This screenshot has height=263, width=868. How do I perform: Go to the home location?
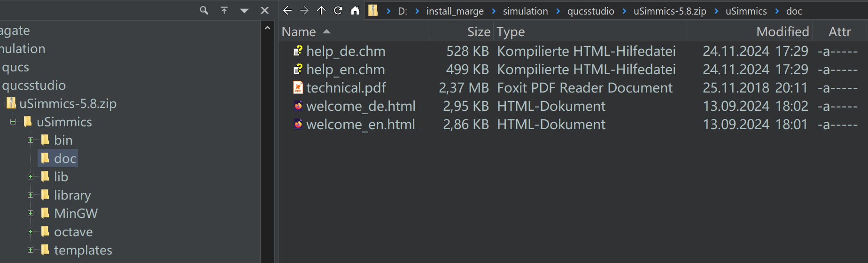coord(355,10)
